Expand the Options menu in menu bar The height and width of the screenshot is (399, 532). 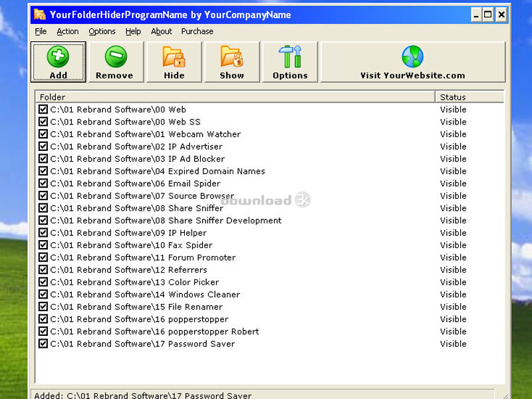102,31
